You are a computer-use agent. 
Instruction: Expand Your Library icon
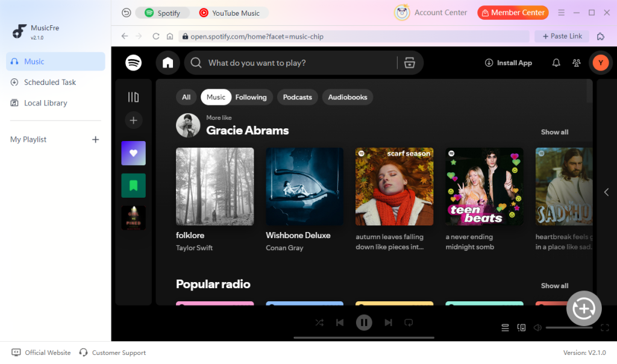click(x=133, y=97)
